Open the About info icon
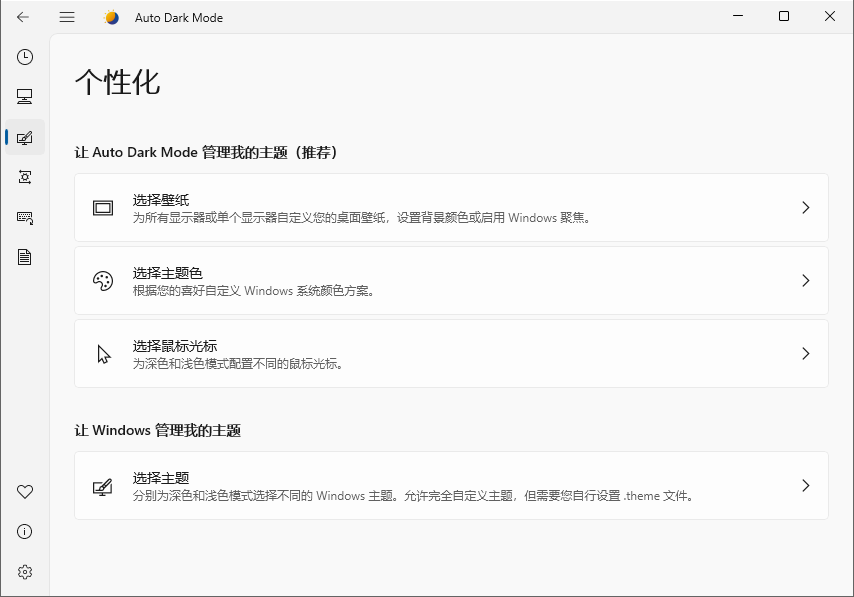854x597 pixels. pos(25,532)
